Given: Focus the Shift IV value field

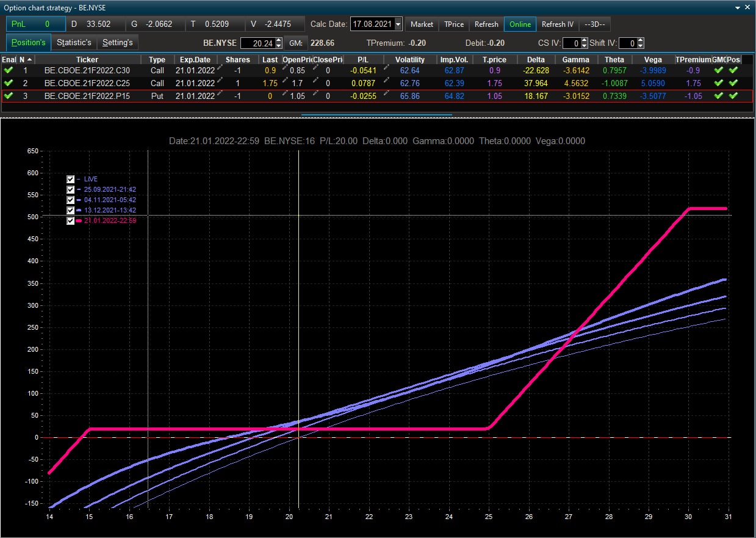Looking at the screenshot, I should (x=628, y=43).
